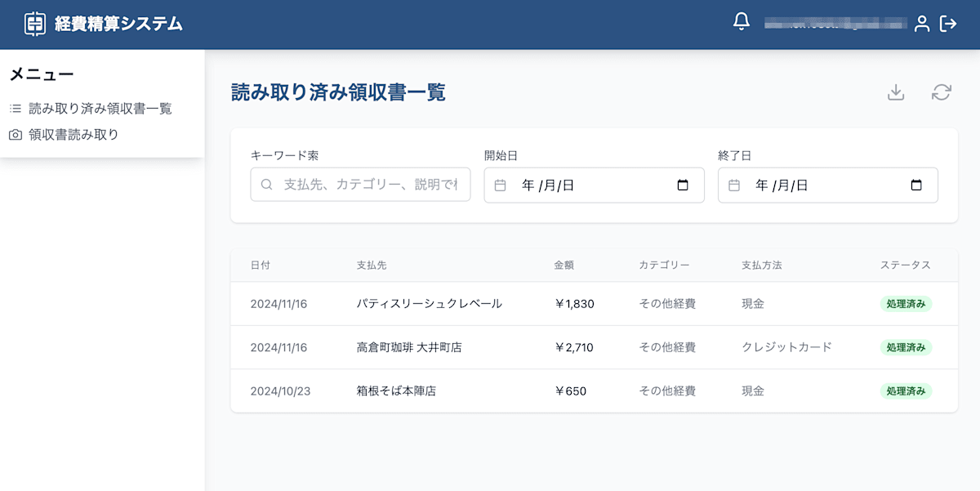
Task: Click the 2024/10/23 date cell
Action: (x=281, y=391)
